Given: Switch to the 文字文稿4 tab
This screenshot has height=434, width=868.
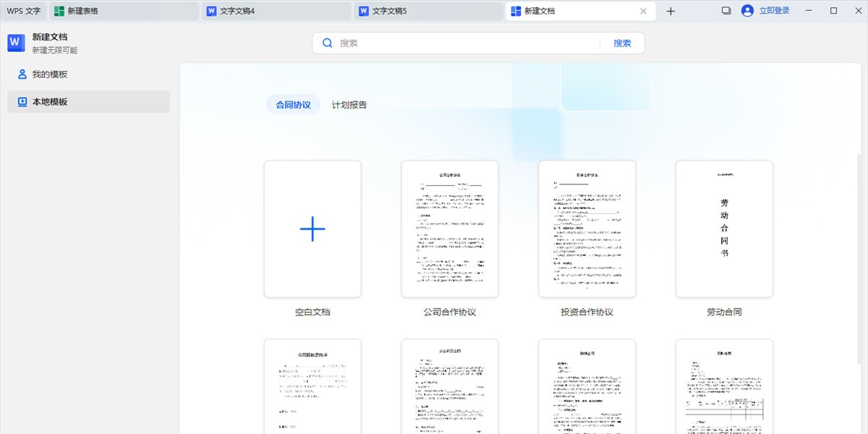Looking at the screenshot, I should coord(276,11).
